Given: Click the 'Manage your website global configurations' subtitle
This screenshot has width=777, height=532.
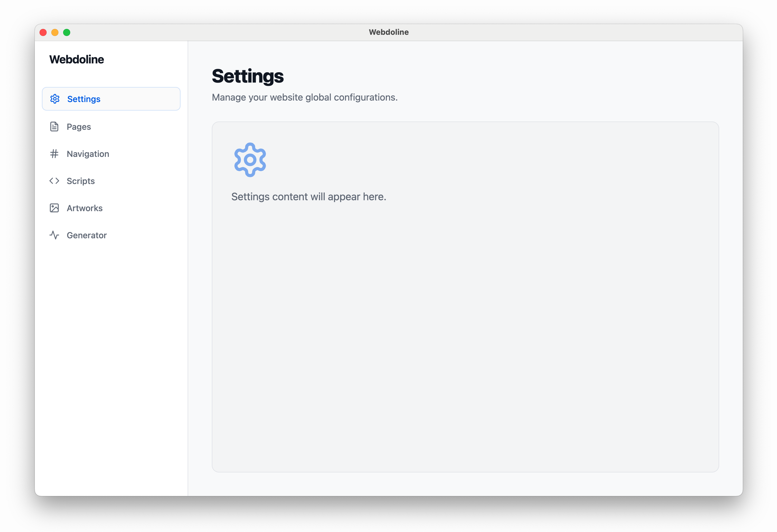Looking at the screenshot, I should 305,97.
